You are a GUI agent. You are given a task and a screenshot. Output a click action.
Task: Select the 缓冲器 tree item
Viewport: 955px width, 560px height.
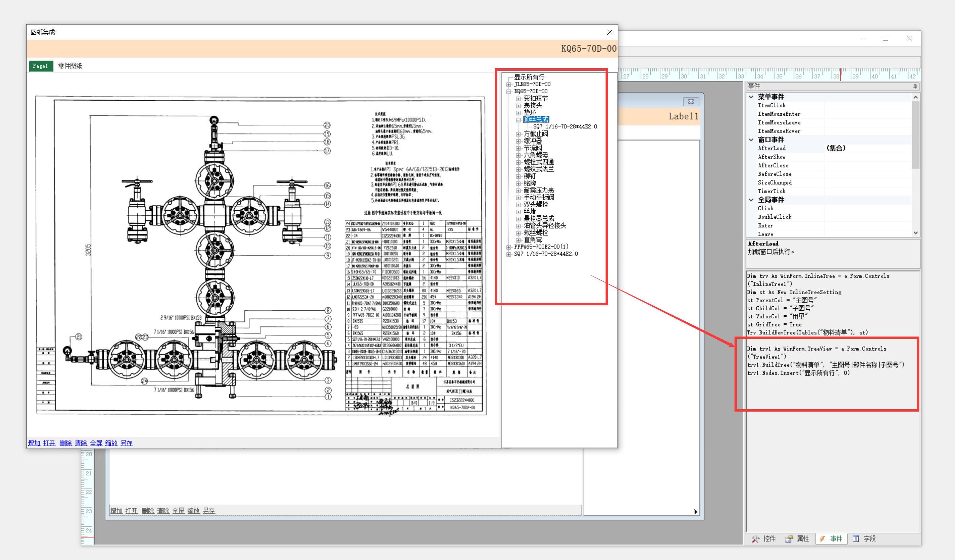tap(533, 141)
